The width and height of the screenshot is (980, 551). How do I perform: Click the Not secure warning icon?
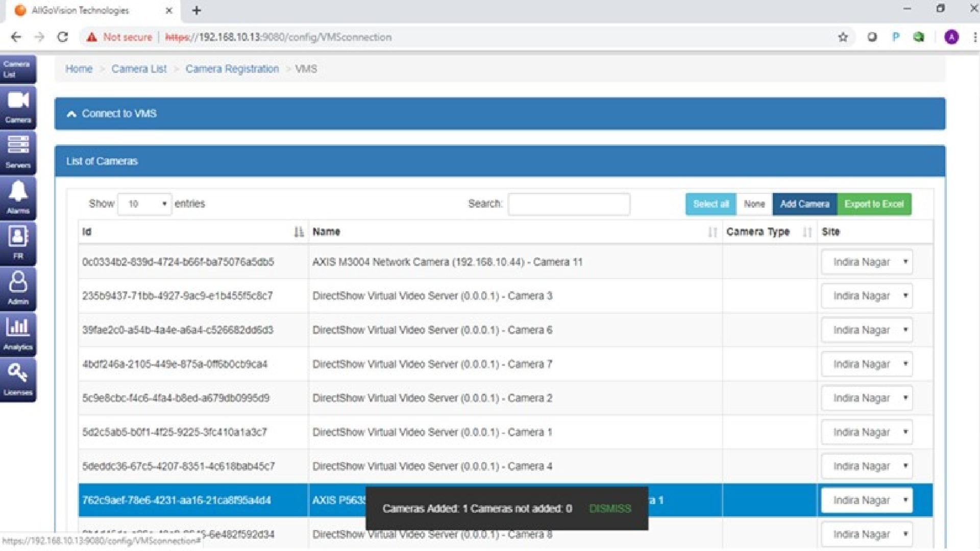(92, 37)
